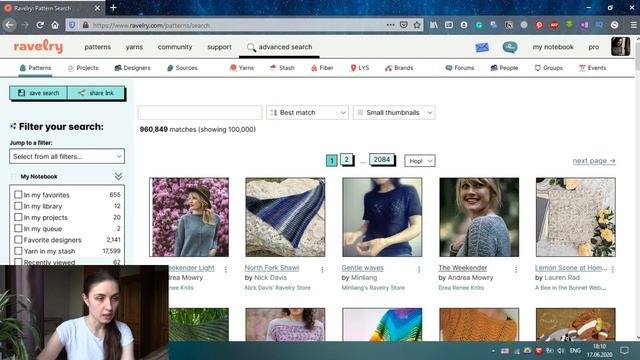The image size is (640, 360).
Task: Open Lemon Scone pattern thumbnail
Action: click(576, 217)
